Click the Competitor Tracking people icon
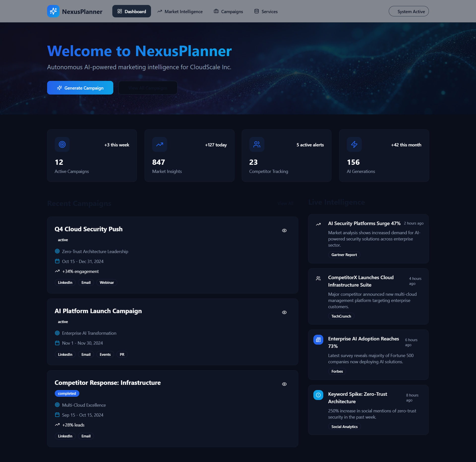Viewport: 476px width, 462px height. coord(257,144)
